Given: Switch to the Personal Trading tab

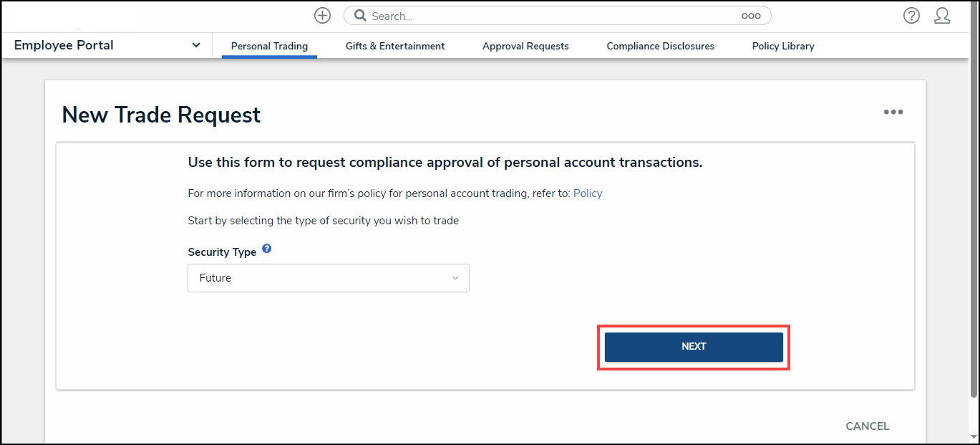Looking at the screenshot, I should tap(269, 46).
